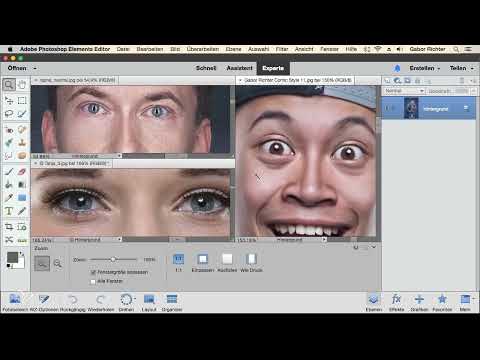Select the Gradient tool
The image size is (480, 360).
click(22, 185)
